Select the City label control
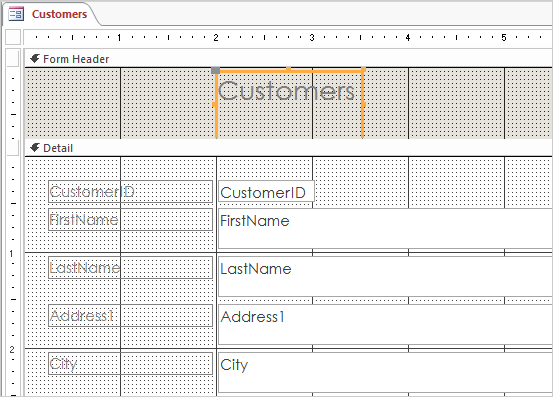This screenshot has height=397, width=553. (x=130, y=364)
